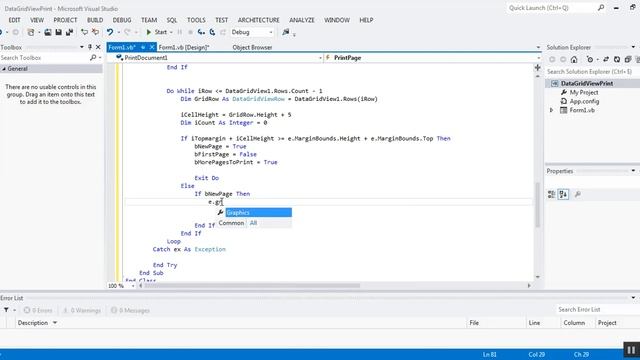Click the Collapse All icon in Solution Explorer
The height and width of the screenshot is (360, 640).
628,60
